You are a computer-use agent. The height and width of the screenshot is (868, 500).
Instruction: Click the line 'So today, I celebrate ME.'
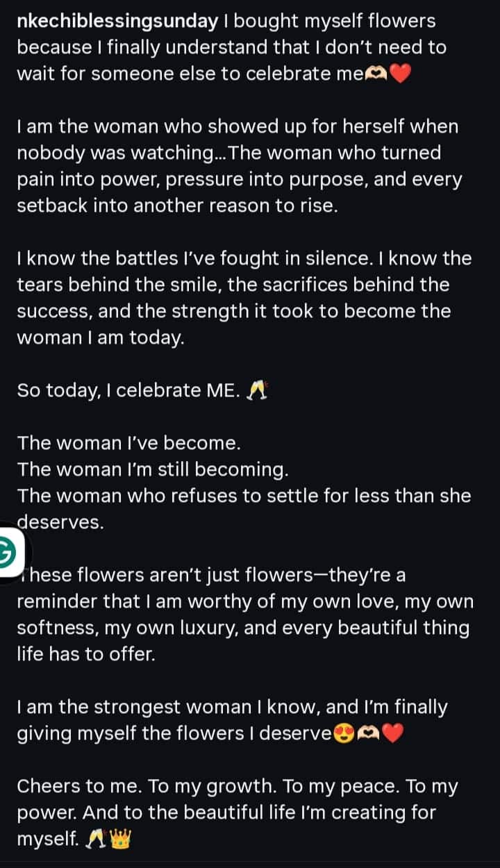[128, 390]
